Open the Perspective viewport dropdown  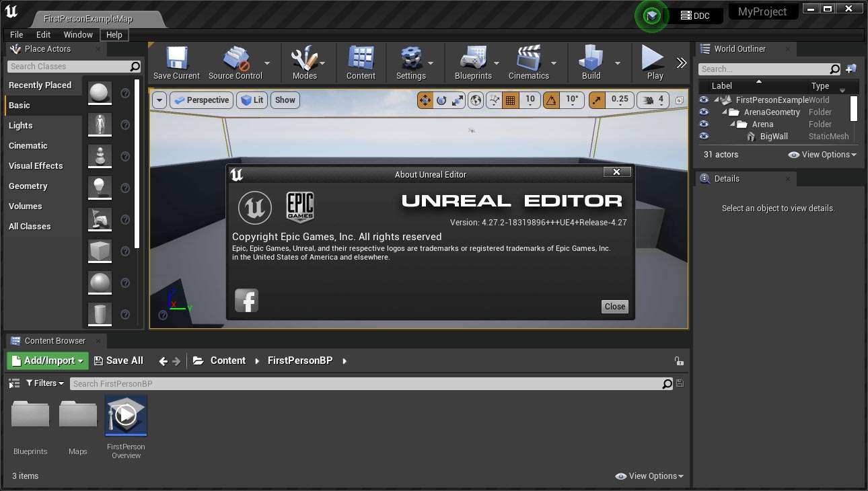201,100
